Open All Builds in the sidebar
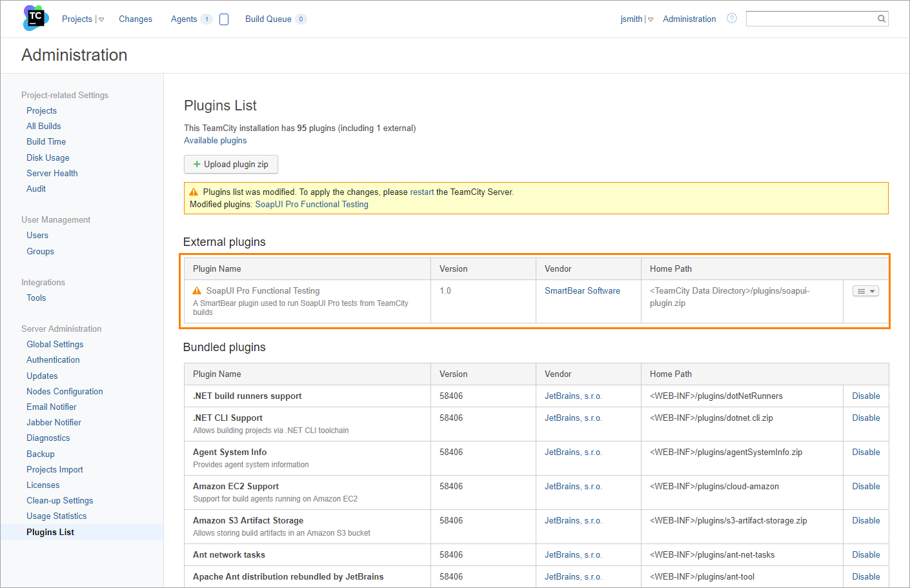This screenshot has width=910, height=588. tap(44, 126)
